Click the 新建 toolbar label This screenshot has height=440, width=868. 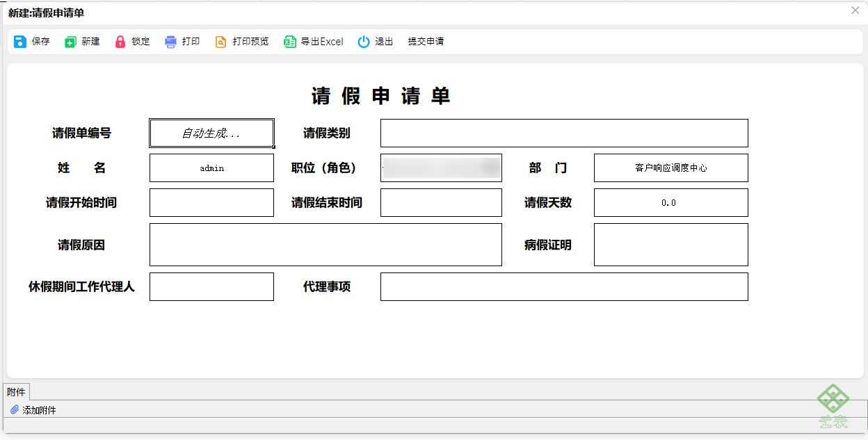click(x=91, y=42)
